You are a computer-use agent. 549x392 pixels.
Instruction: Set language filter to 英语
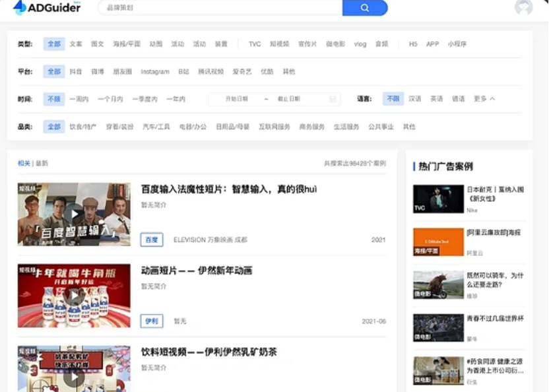click(436, 99)
